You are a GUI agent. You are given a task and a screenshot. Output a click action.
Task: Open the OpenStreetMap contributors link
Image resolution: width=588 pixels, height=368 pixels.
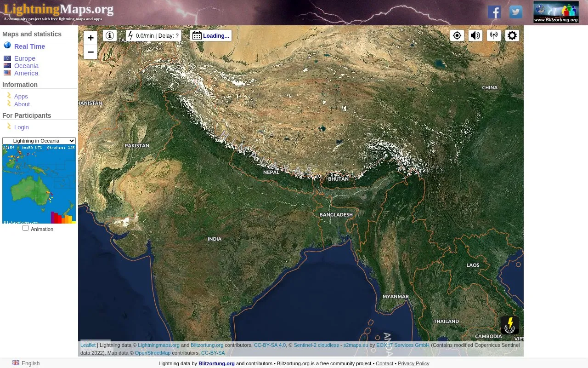[153, 353]
